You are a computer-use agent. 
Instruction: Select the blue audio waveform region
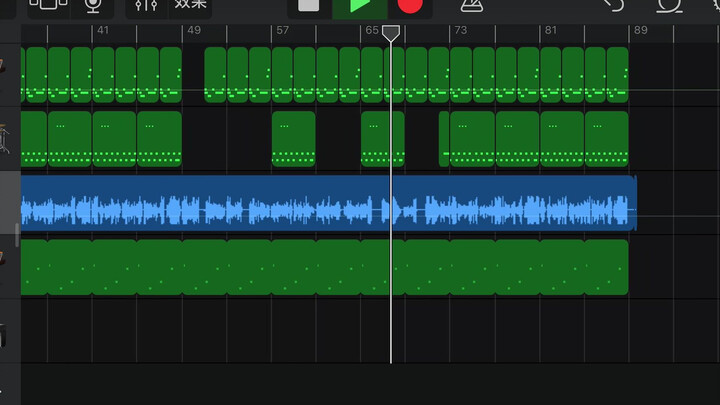(329, 203)
